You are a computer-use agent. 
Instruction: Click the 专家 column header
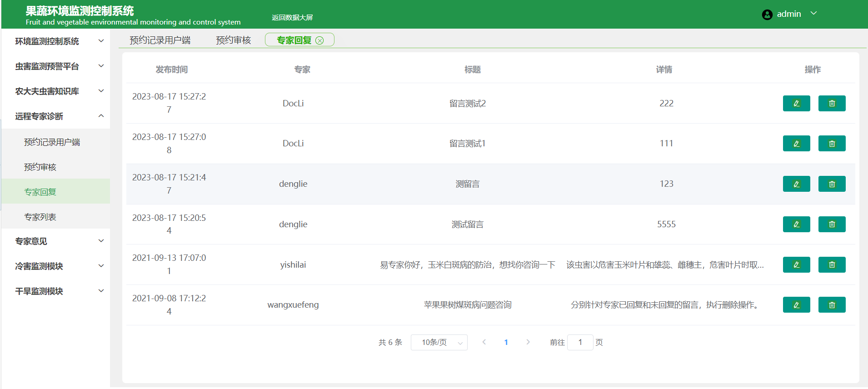pyautogui.click(x=302, y=70)
